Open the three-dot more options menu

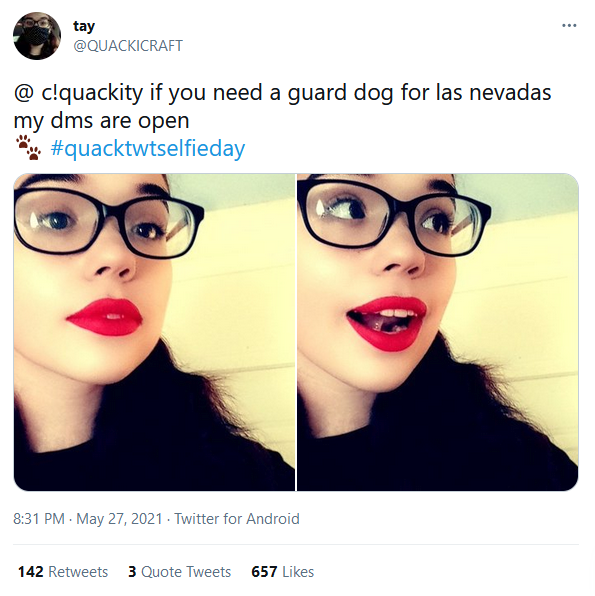click(x=569, y=25)
